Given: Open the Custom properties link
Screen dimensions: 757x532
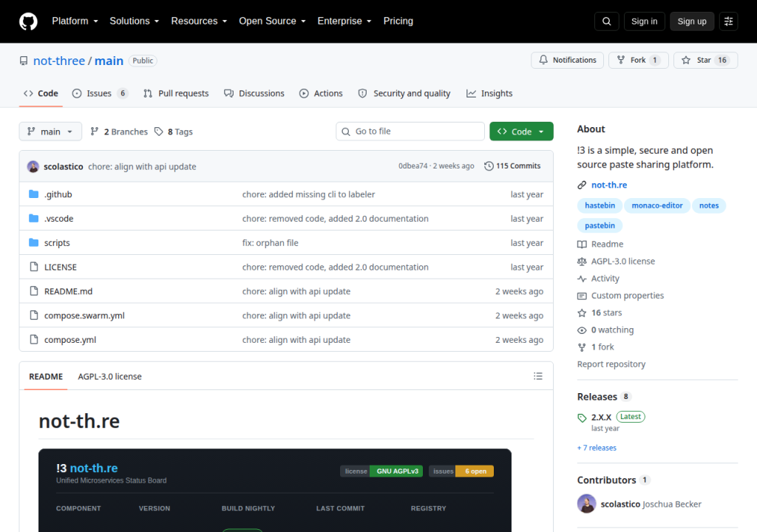Looking at the screenshot, I should pyautogui.click(x=627, y=296).
